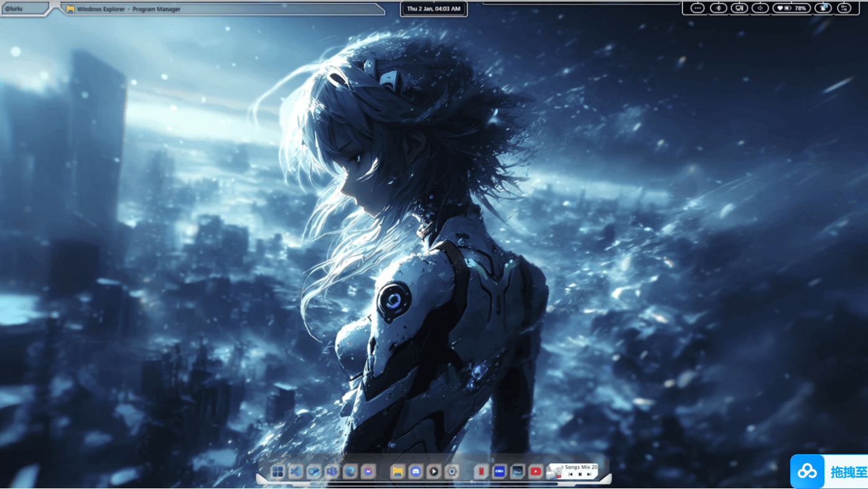Viewport: 868px width, 489px height.
Task: Launch Discord from the dock
Action: click(415, 471)
